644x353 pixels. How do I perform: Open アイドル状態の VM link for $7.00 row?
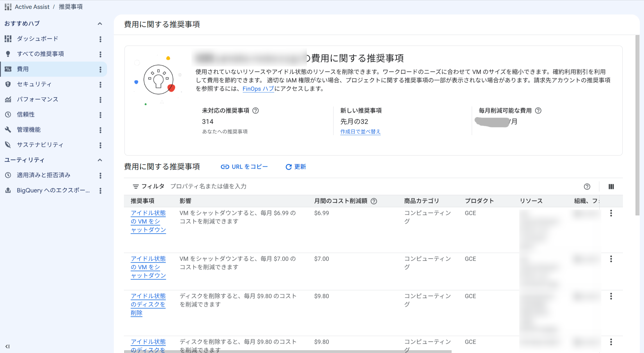click(148, 267)
